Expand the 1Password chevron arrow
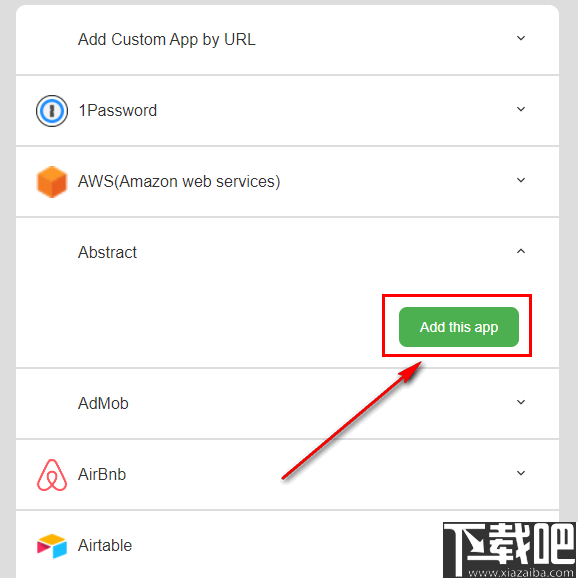Image resolution: width=578 pixels, height=578 pixels. (x=520, y=109)
